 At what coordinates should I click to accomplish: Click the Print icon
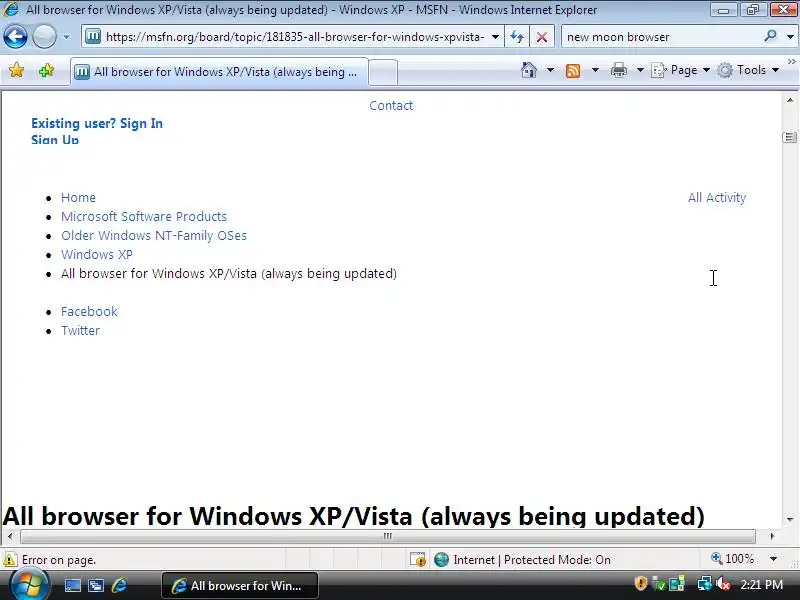click(x=619, y=70)
